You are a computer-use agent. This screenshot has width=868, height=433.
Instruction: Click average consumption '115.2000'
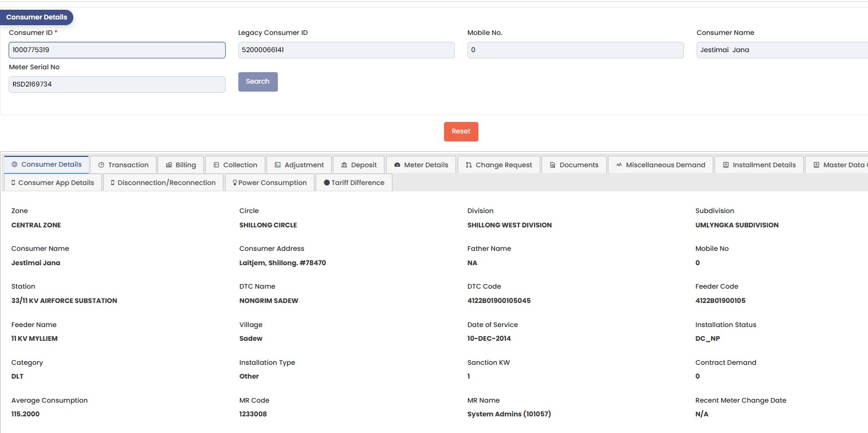26,414
